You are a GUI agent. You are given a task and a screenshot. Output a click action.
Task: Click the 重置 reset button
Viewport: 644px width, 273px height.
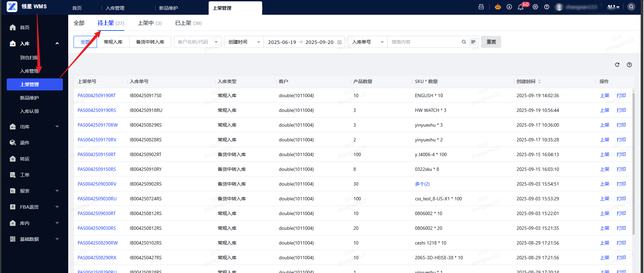pos(491,42)
